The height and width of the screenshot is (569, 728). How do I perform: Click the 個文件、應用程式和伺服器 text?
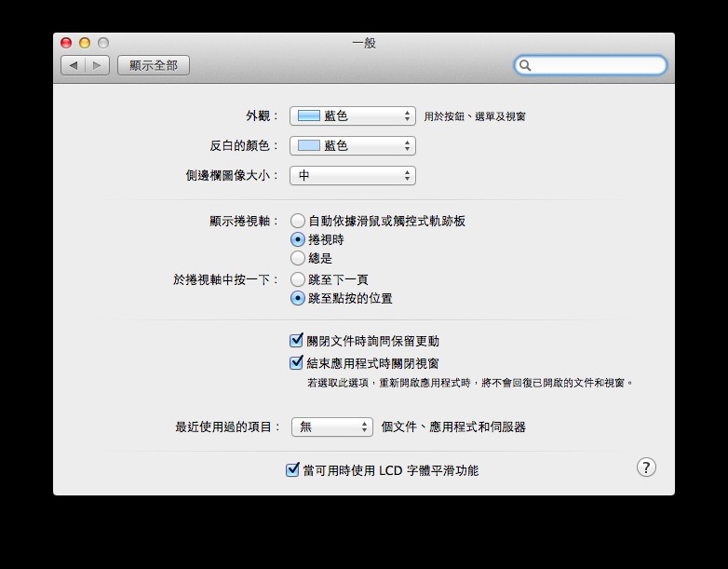[x=453, y=427]
